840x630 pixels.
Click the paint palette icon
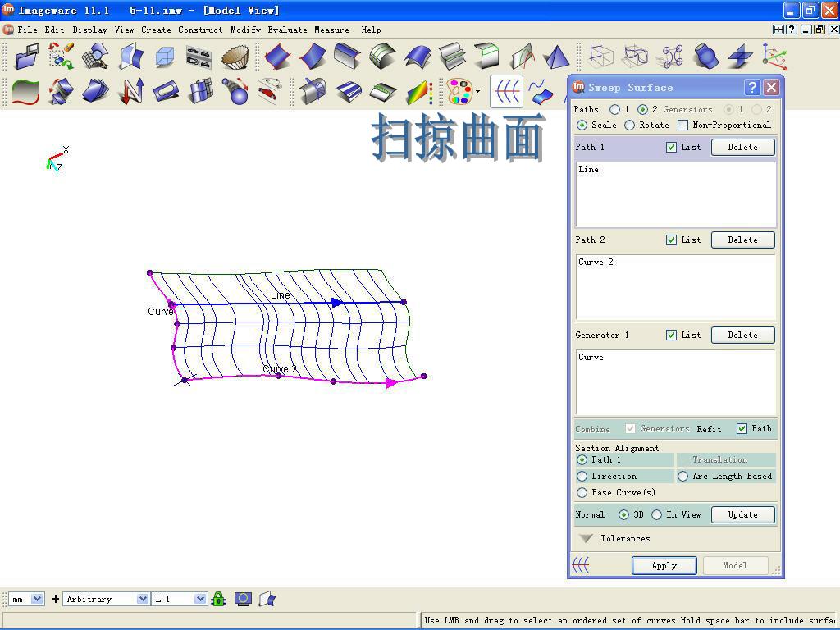coord(459,92)
